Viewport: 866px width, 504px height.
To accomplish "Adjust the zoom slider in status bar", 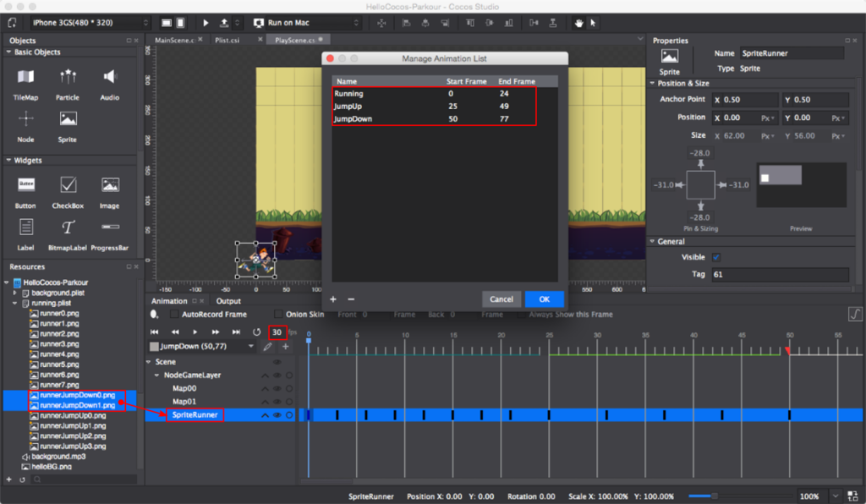I will point(714,496).
